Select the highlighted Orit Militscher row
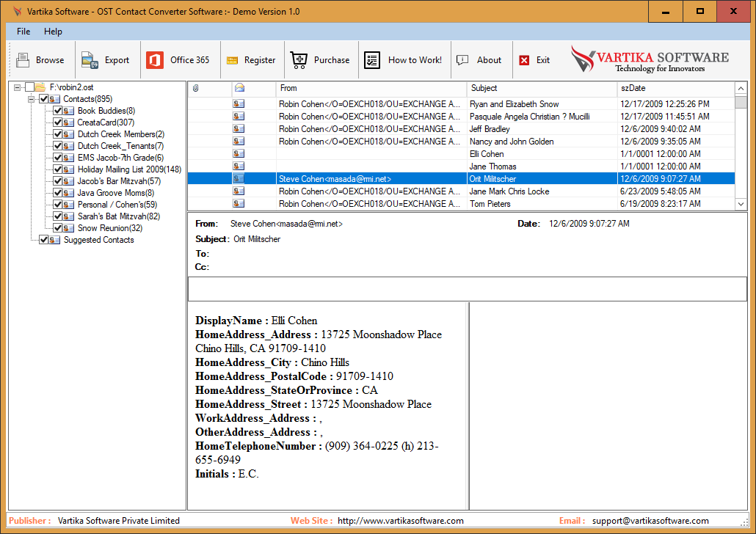The height and width of the screenshot is (534, 756). (x=462, y=179)
